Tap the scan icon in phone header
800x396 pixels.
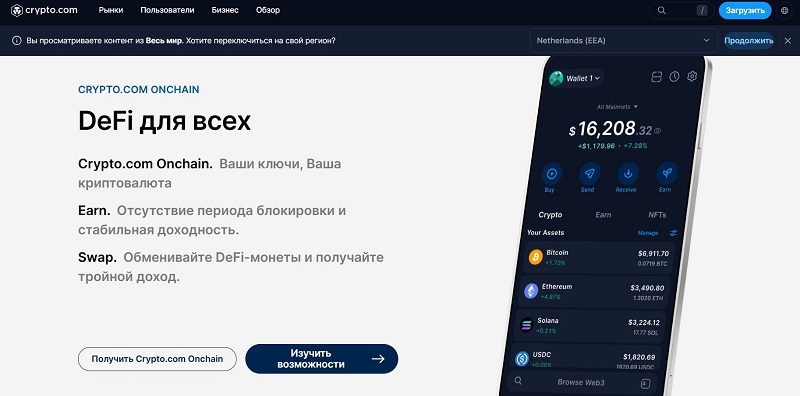point(657,77)
